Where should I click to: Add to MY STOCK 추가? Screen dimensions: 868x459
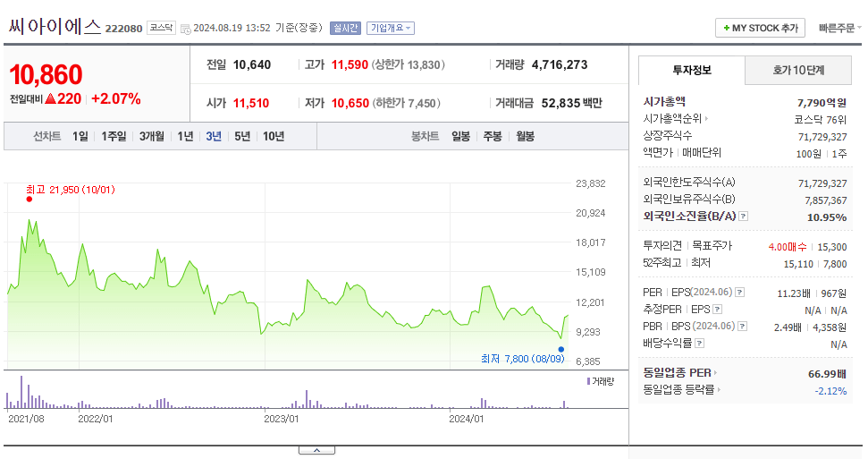coord(760,28)
